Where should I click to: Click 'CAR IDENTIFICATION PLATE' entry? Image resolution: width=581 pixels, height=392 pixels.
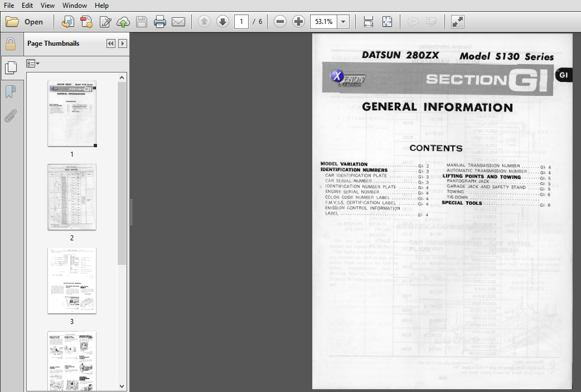coord(356,176)
